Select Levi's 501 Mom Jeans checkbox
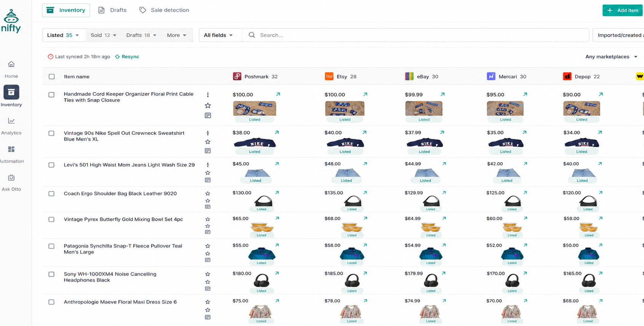The height and width of the screenshot is (326, 644). point(51,165)
